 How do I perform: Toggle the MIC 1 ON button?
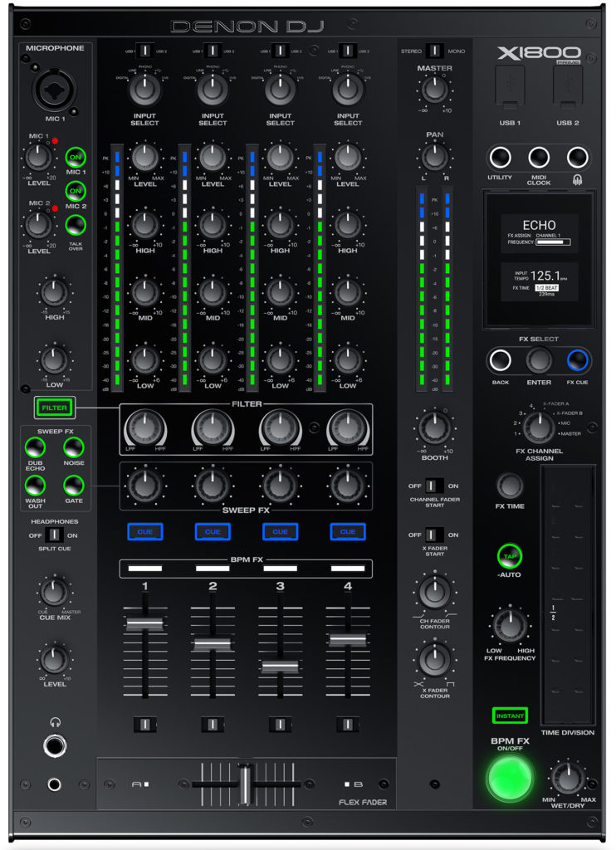tap(76, 158)
